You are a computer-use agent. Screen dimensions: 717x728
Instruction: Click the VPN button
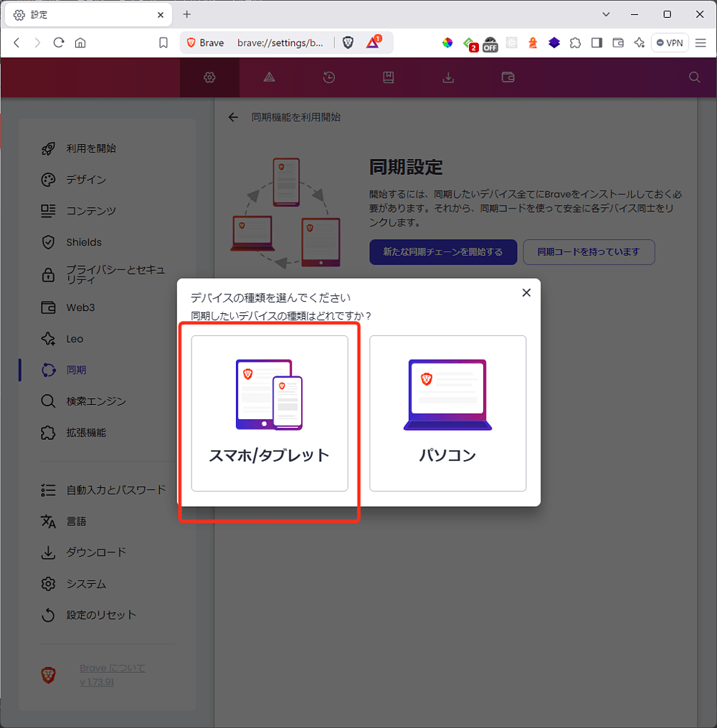click(670, 43)
